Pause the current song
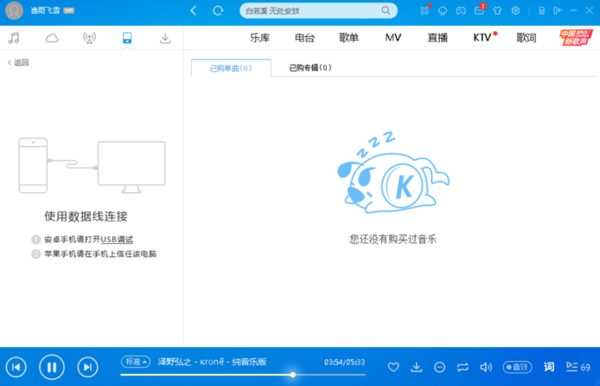This screenshot has height=386, width=600. click(x=52, y=367)
